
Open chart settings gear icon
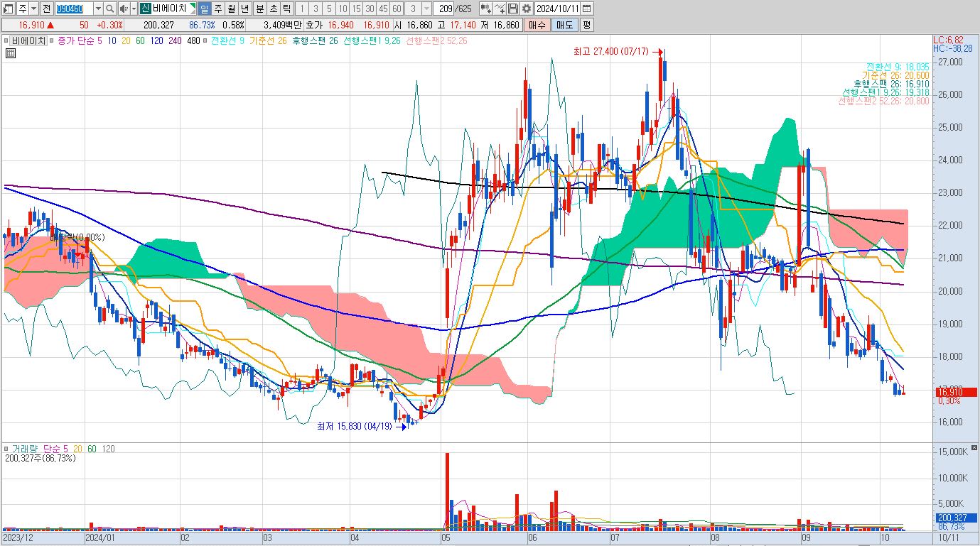point(526,9)
